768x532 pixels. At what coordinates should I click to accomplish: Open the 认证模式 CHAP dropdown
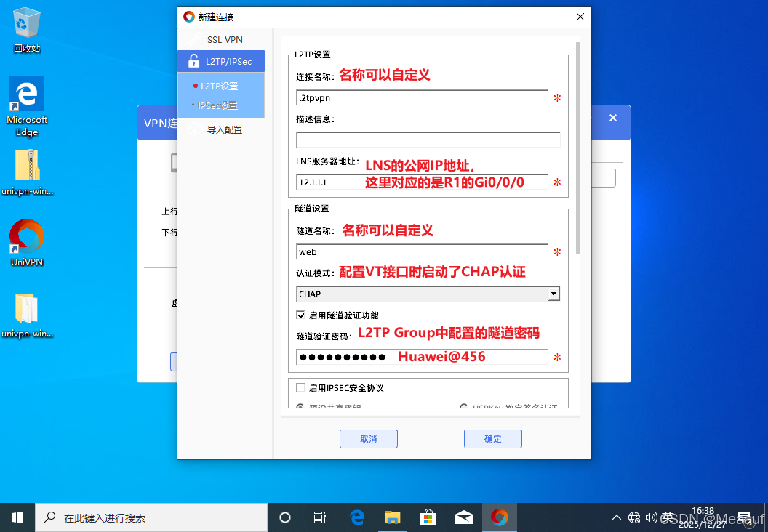[x=428, y=294]
